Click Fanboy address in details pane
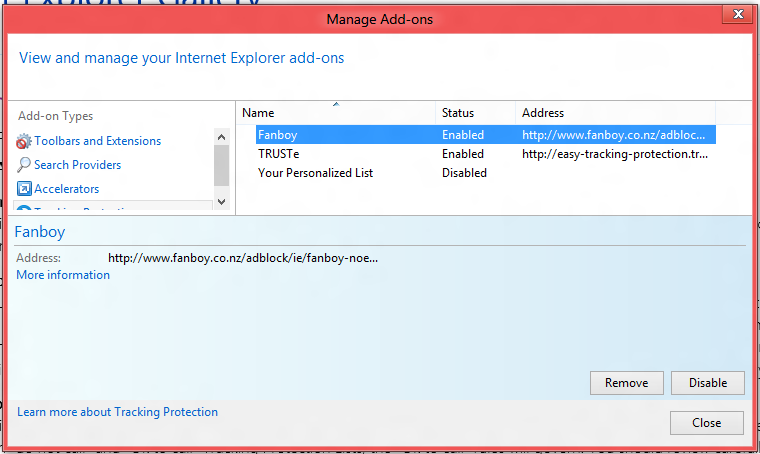The width and height of the screenshot is (760, 454). [x=243, y=258]
